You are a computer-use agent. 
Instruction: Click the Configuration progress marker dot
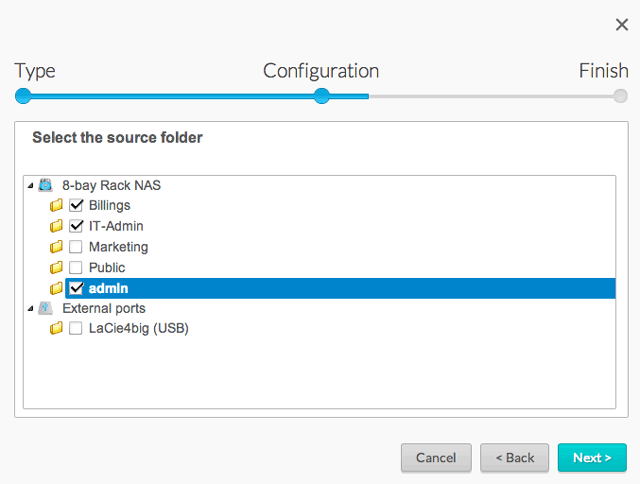[321, 96]
